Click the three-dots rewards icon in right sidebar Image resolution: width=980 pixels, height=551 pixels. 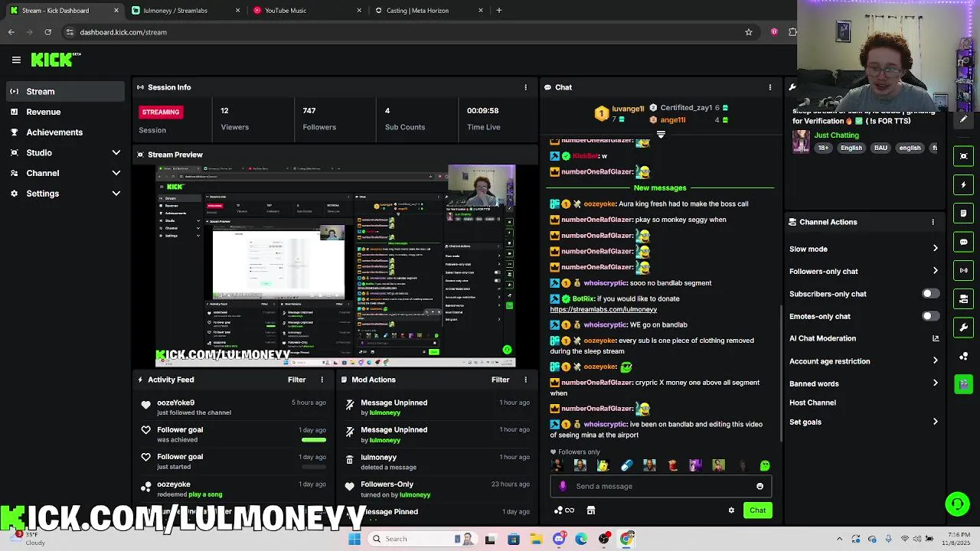(964, 356)
